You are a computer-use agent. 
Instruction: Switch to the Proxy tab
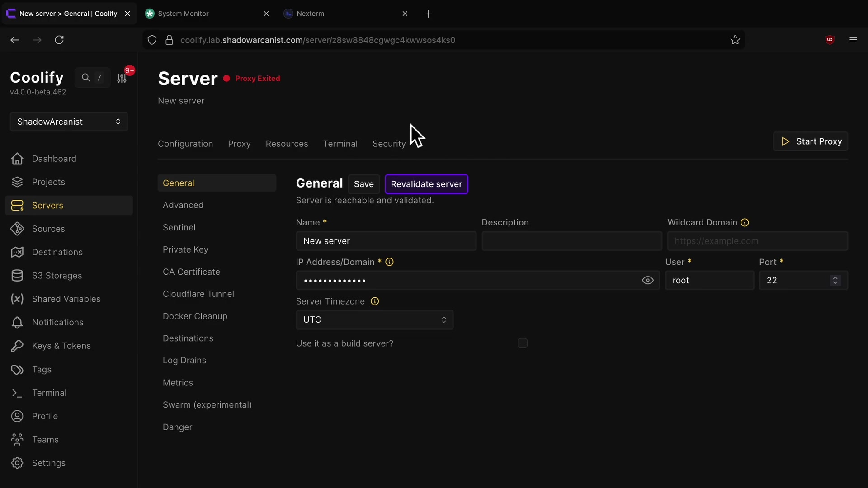click(x=239, y=144)
